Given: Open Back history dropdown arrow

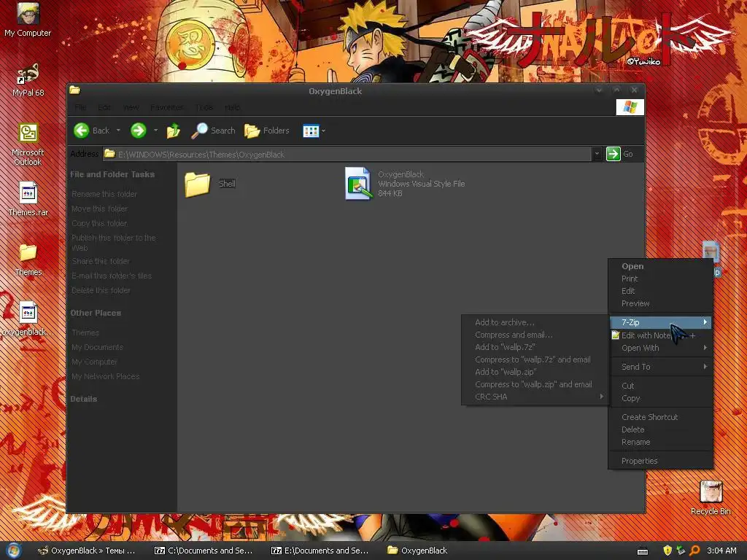Looking at the screenshot, I should tap(118, 131).
